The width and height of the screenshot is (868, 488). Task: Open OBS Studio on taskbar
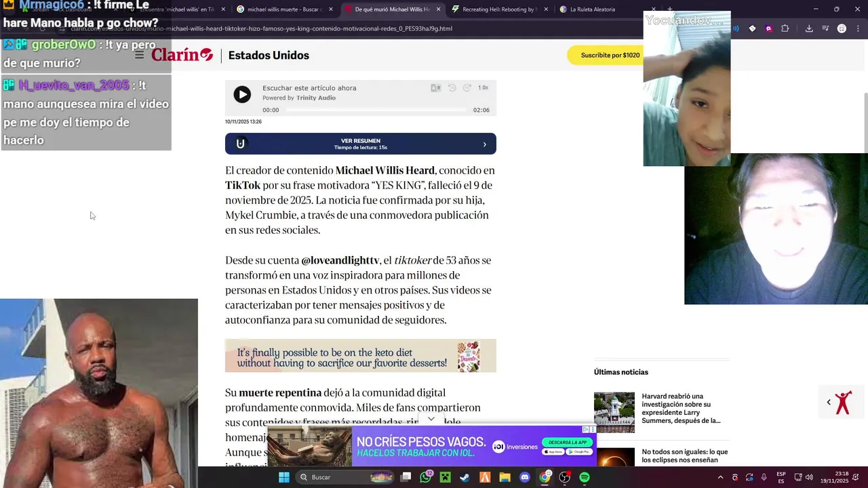(x=564, y=477)
